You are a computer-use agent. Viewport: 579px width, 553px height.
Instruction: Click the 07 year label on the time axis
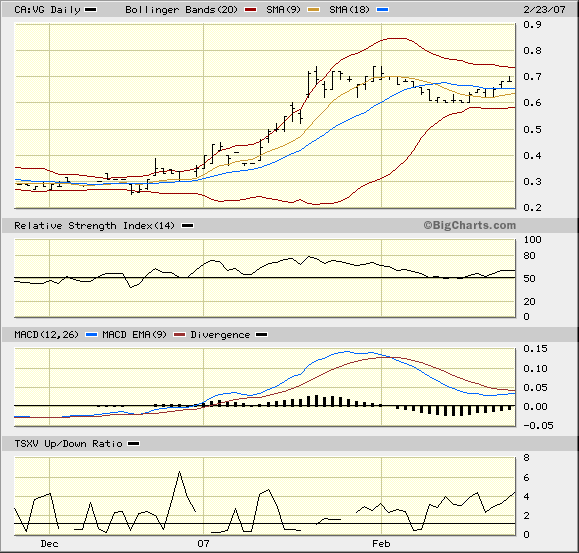tap(203, 544)
